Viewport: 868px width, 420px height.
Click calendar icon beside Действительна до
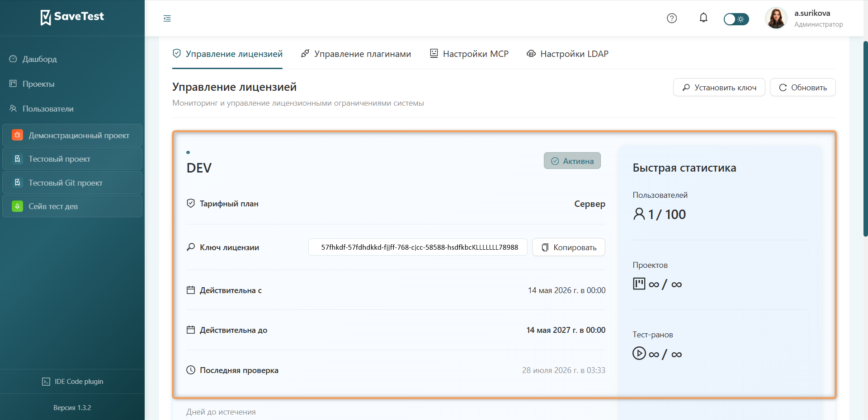click(x=191, y=330)
